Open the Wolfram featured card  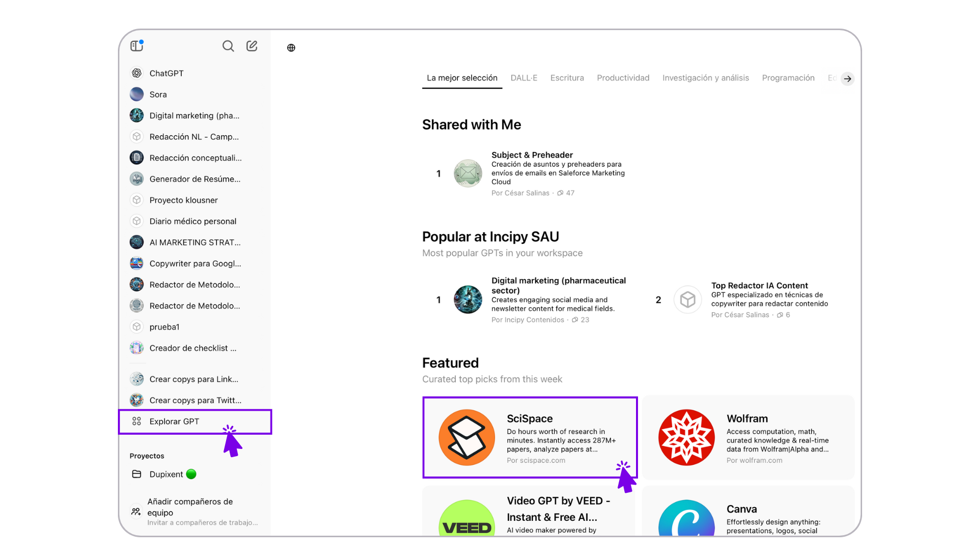pos(748,437)
